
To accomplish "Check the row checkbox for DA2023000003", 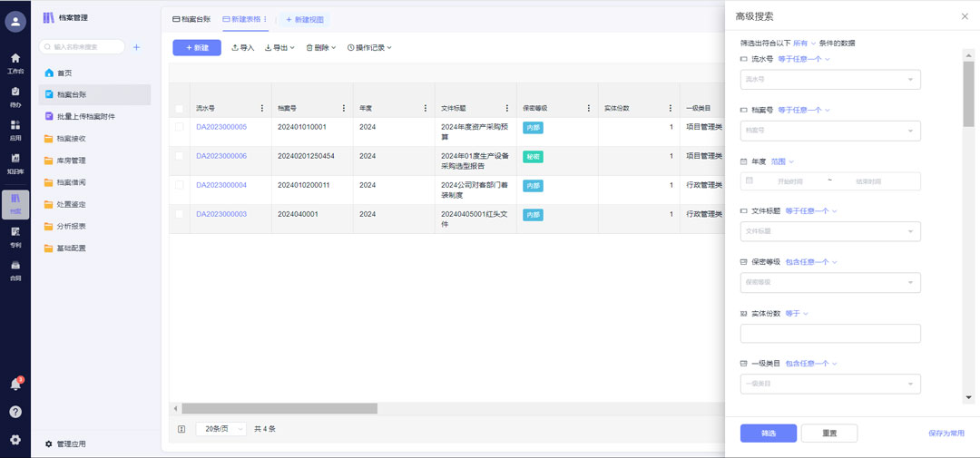I will point(180,214).
